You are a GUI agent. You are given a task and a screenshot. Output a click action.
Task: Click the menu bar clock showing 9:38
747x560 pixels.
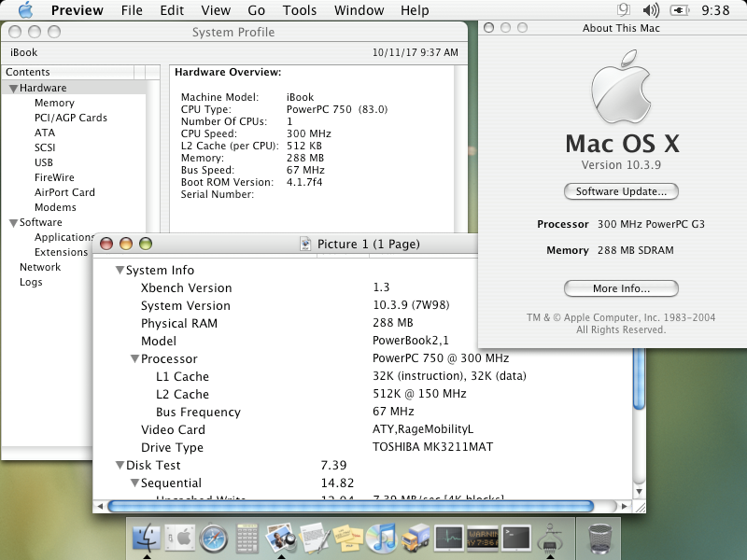(715, 10)
